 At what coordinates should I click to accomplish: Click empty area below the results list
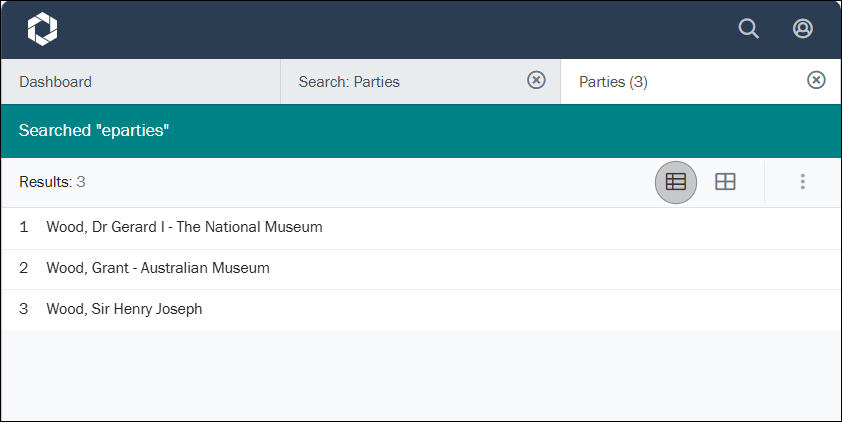420,375
